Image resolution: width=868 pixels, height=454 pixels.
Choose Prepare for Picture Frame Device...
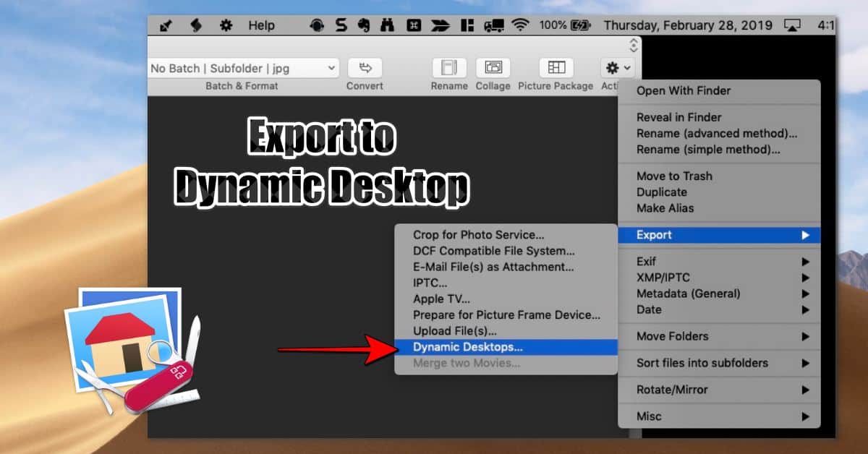(506, 315)
